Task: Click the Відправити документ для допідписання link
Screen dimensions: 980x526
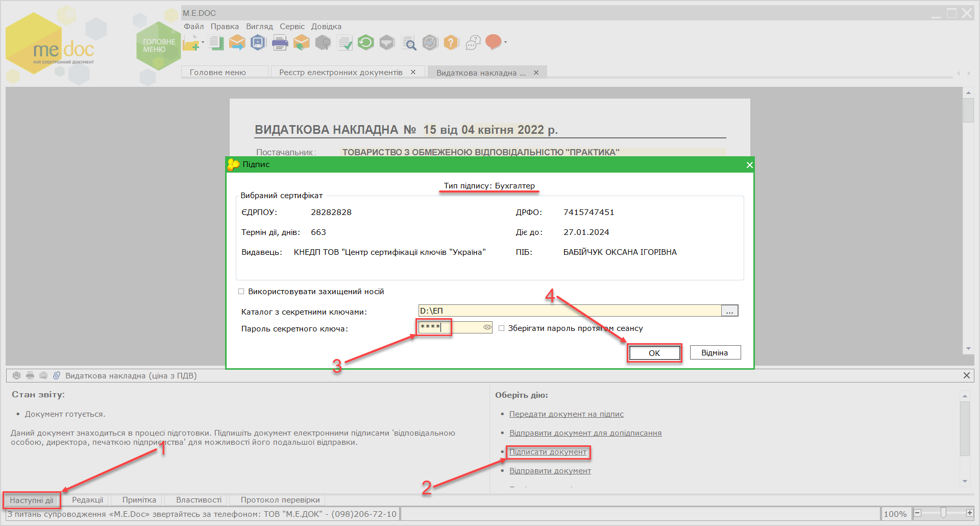Action: click(585, 433)
